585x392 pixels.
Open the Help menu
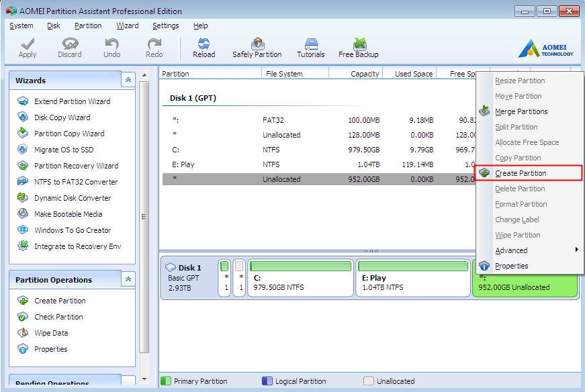tap(200, 26)
